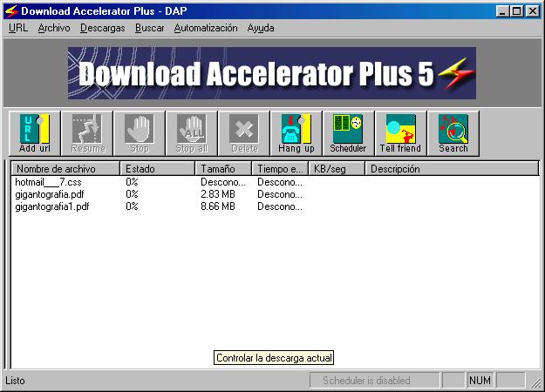Image resolution: width=545 pixels, height=392 pixels.
Task: Click the Resume download icon
Action: [x=87, y=133]
